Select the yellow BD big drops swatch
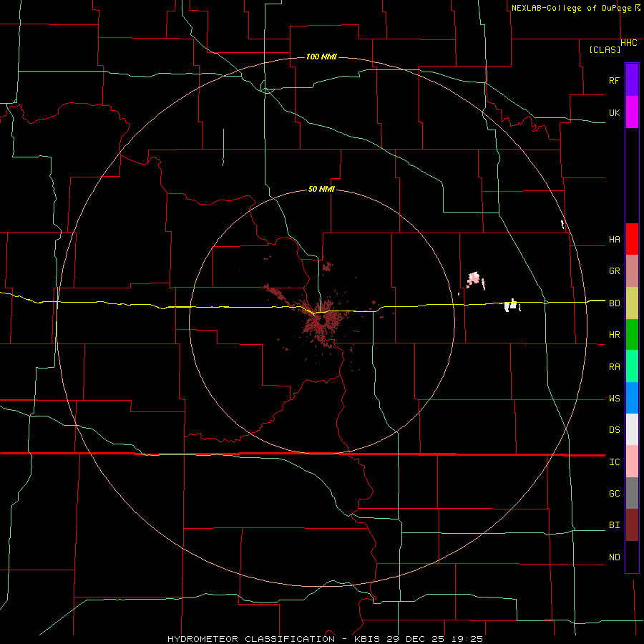 (x=632, y=303)
